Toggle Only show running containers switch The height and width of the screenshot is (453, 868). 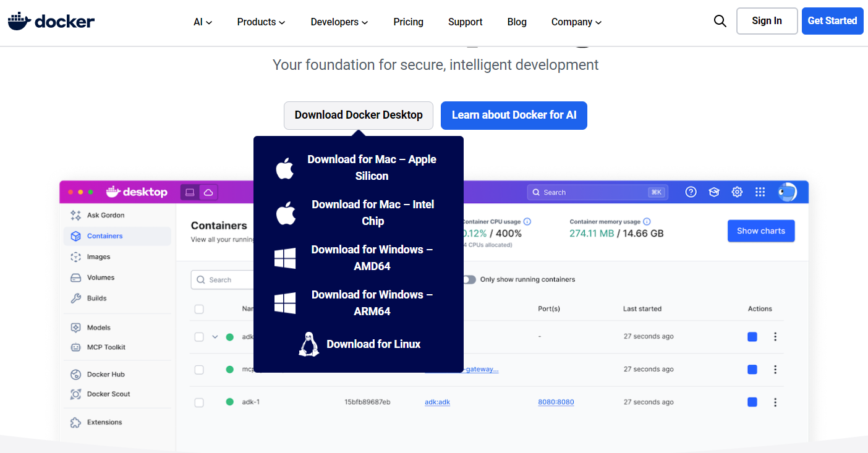click(x=469, y=279)
